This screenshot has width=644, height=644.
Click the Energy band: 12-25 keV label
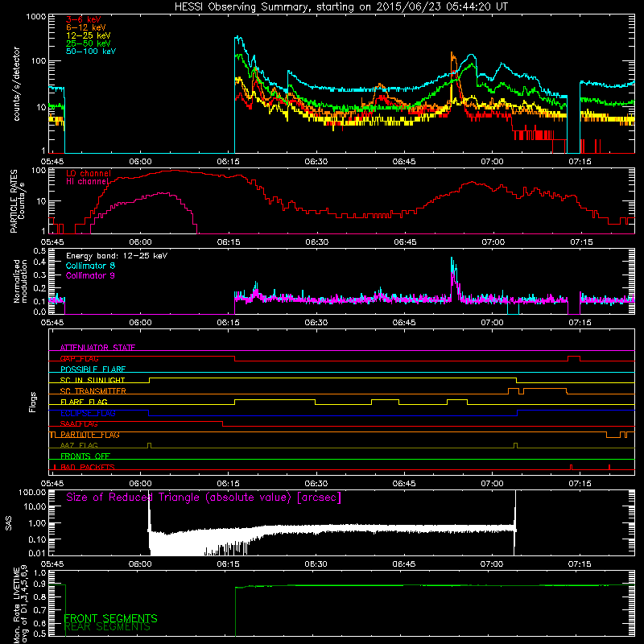[x=117, y=256]
